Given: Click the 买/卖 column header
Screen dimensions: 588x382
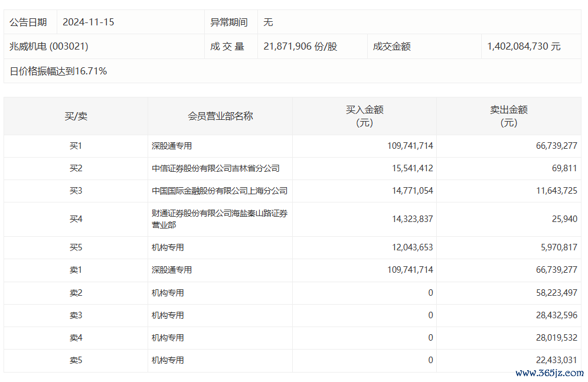Looking at the screenshot, I should (76, 116).
